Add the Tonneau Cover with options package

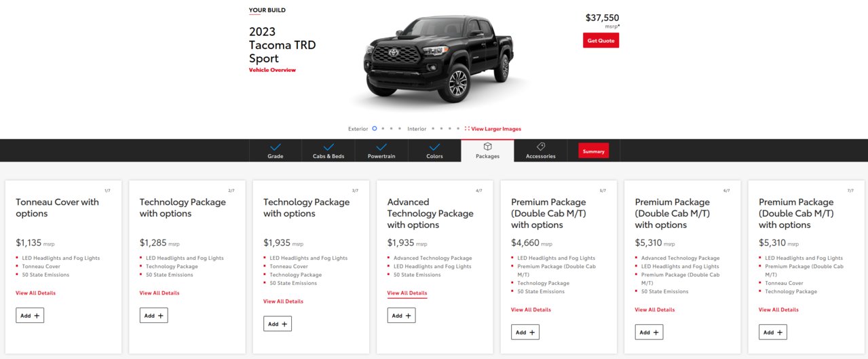pyautogui.click(x=30, y=315)
